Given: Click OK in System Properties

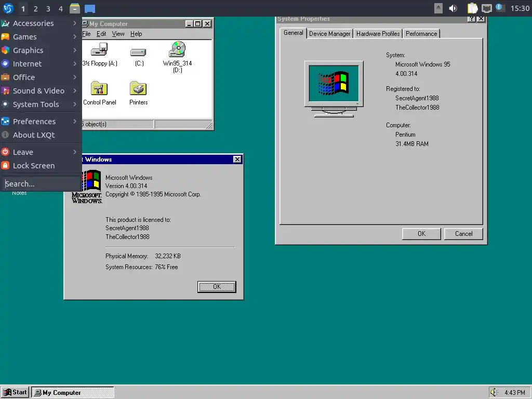Looking at the screenshot, I should pos(421,234).
